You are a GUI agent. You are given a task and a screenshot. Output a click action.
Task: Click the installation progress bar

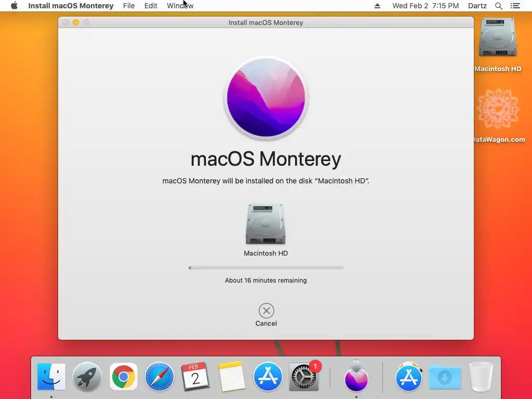pyautogui.click(x=266, y=268)
